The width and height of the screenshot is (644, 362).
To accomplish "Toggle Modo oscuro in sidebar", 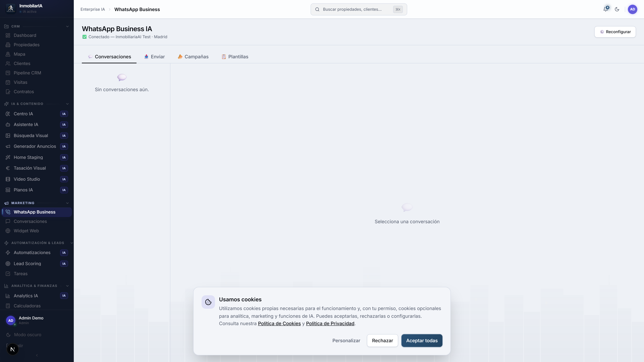I will click(37, 335).
